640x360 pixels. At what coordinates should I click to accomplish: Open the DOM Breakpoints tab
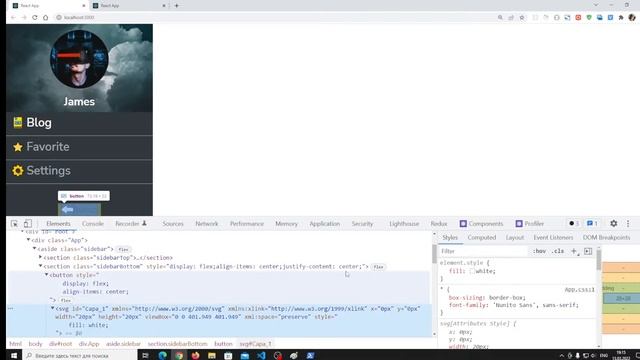coord(606,238)
